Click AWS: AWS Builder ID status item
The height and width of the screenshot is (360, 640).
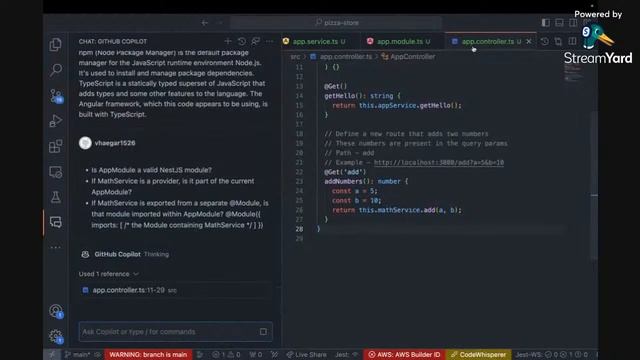pyautogui.click(x=404, y=355)
